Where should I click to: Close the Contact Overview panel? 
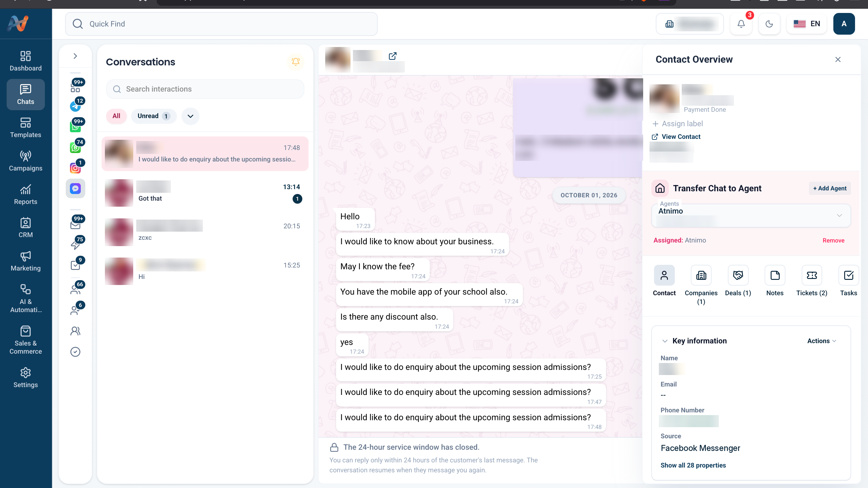point(838,60)
